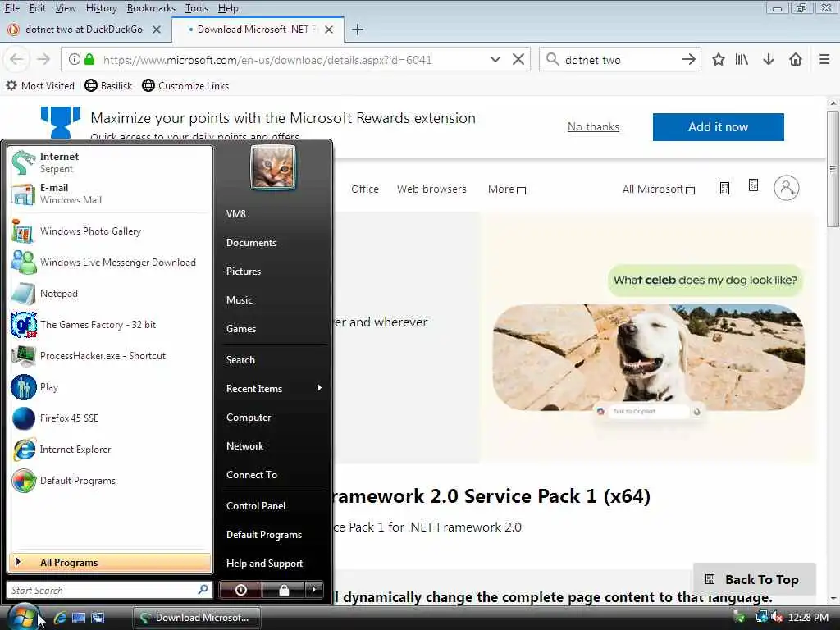This screenshot has height=630, width=840.
Task: Click Internet Explorer quick launch icon
Action: [59, 618]
